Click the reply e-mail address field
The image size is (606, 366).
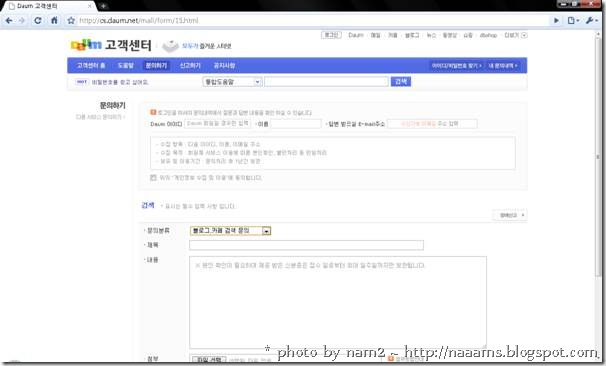point(432,124)
